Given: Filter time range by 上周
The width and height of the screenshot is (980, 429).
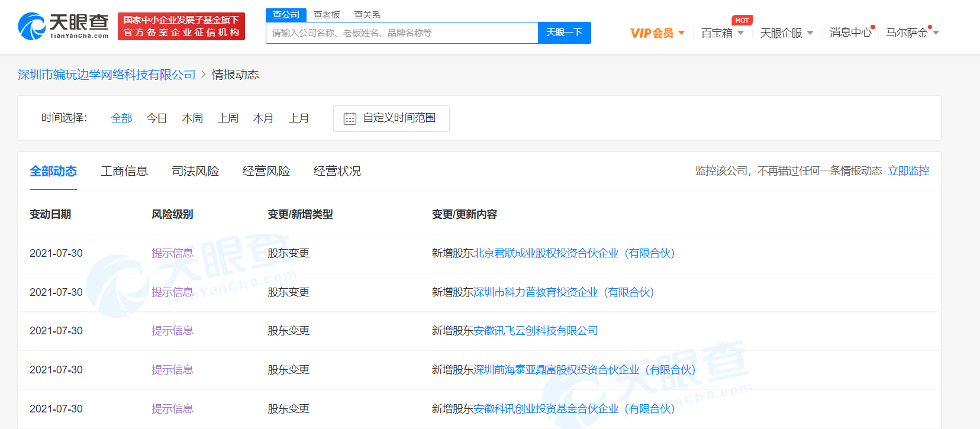Looking at the screenshot, I should point(228,118).
